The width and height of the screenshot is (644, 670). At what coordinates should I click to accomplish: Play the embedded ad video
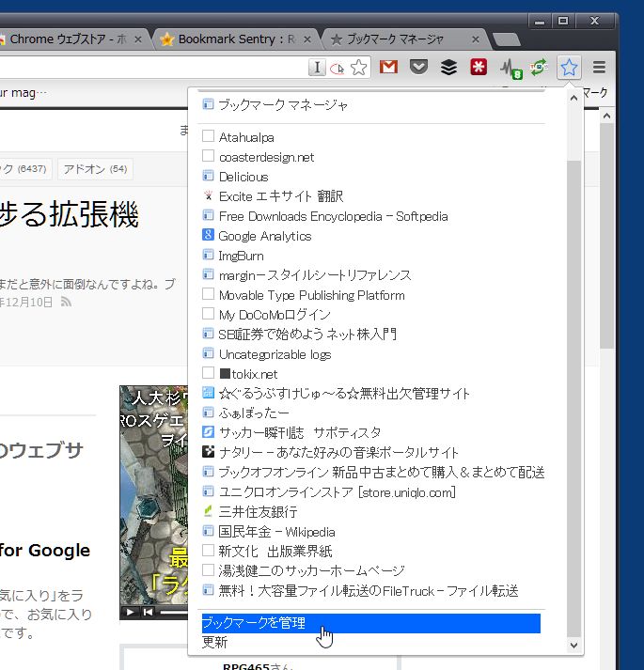(x=130, y=612)
